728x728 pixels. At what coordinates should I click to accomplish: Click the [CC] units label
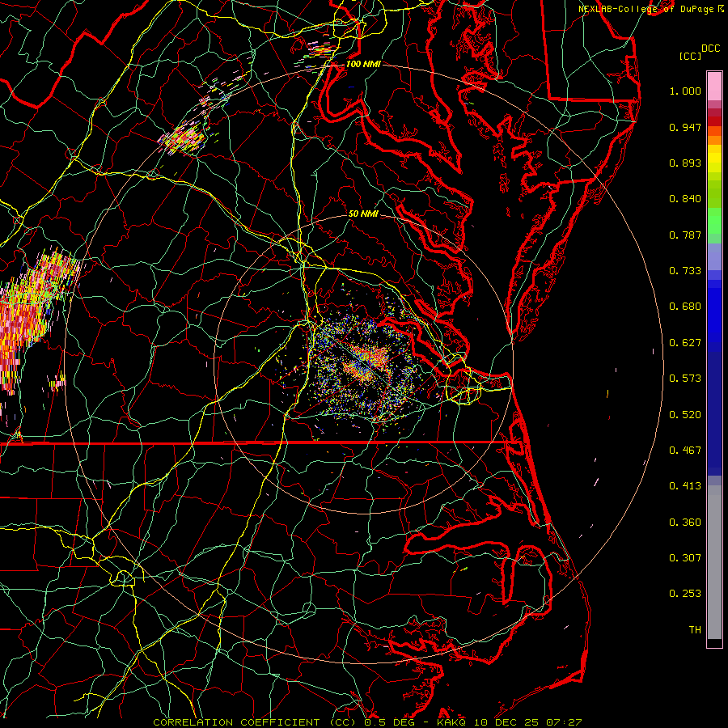690,56
